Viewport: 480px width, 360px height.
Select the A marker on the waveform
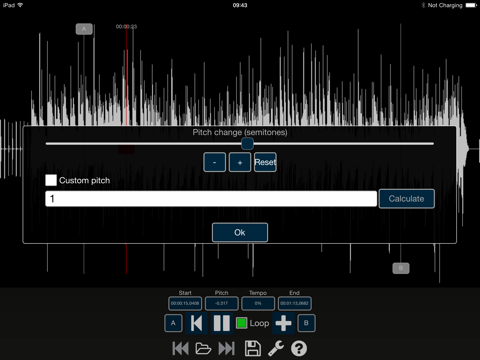point(84,29)
